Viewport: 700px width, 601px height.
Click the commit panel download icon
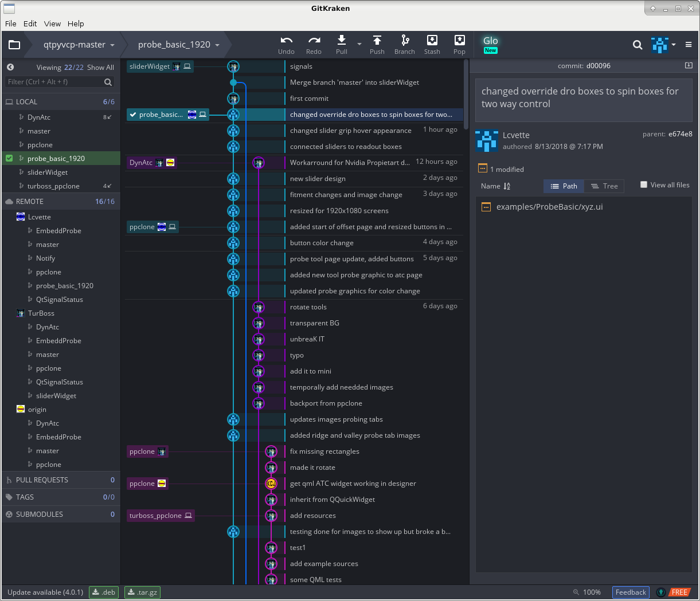coord(689,65)
